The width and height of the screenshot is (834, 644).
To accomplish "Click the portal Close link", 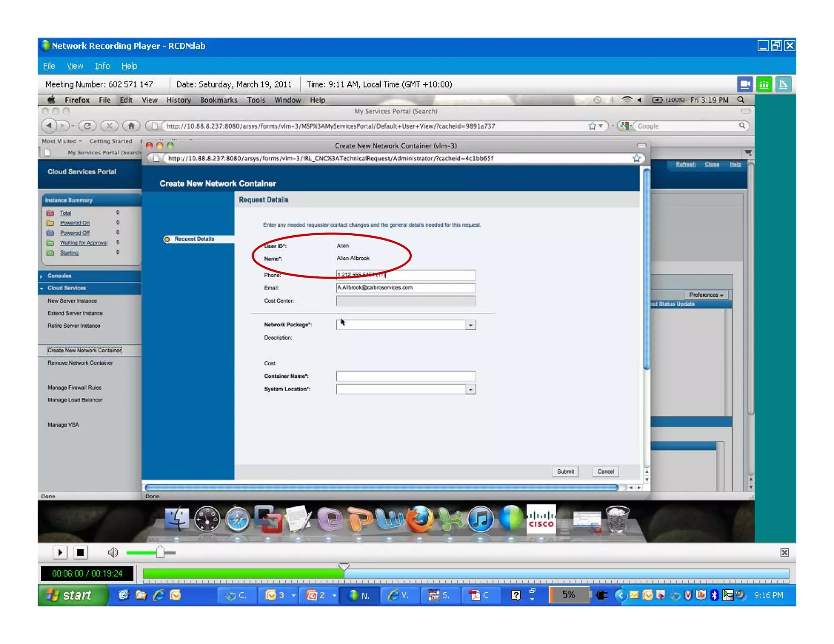I will 712,164.
